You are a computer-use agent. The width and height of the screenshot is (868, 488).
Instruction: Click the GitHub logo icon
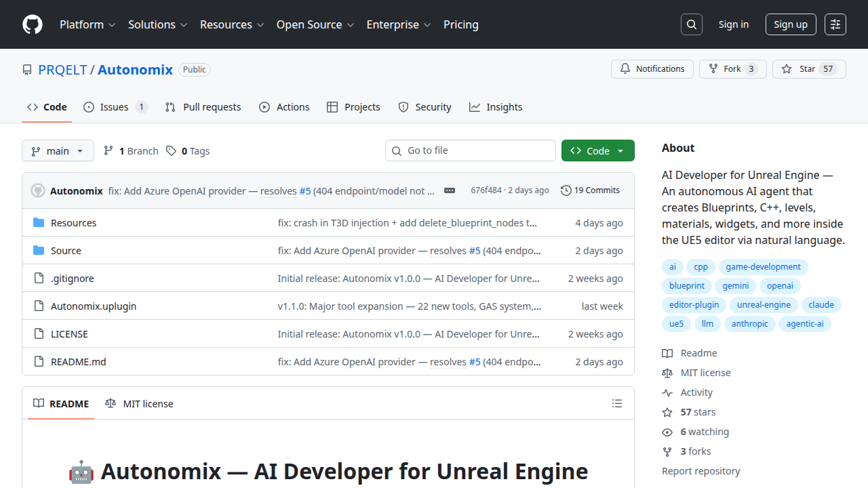point(33,24)
